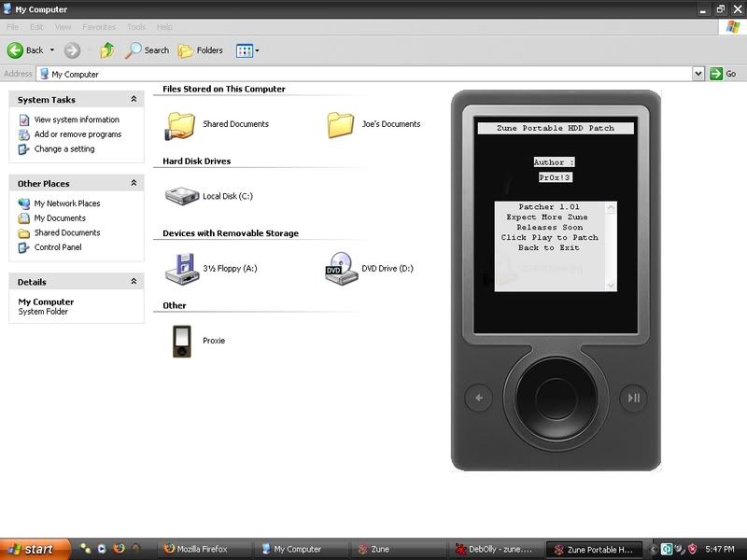Click patcher text box scroll-up arrow
The width and height of the screenshot is (747, 560).
tap(611, 207)
